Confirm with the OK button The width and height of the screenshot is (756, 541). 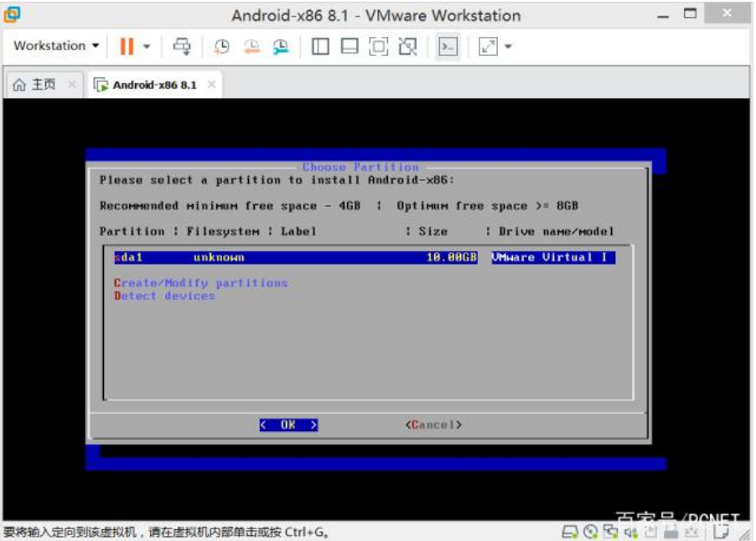point(288,425)
